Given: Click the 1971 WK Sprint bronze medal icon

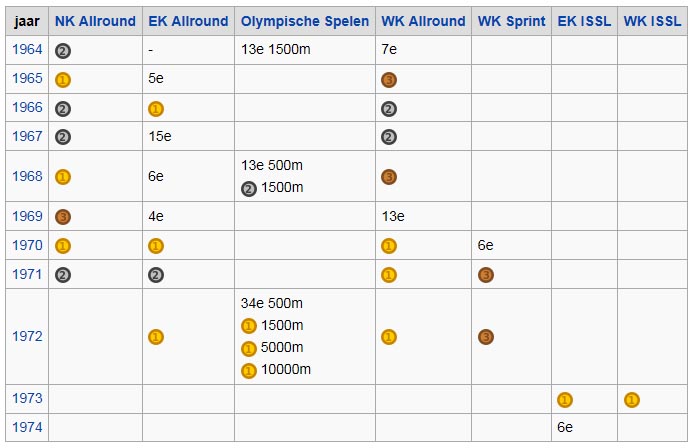Looking at the screenshot, I should click(x=486, y=275).
